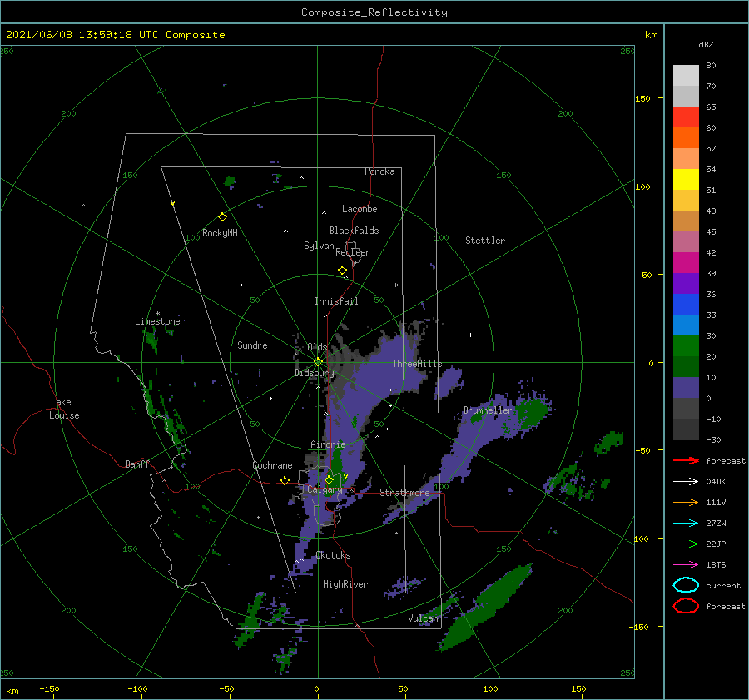Click the white 04DK arrow in legend

point(686,482)
